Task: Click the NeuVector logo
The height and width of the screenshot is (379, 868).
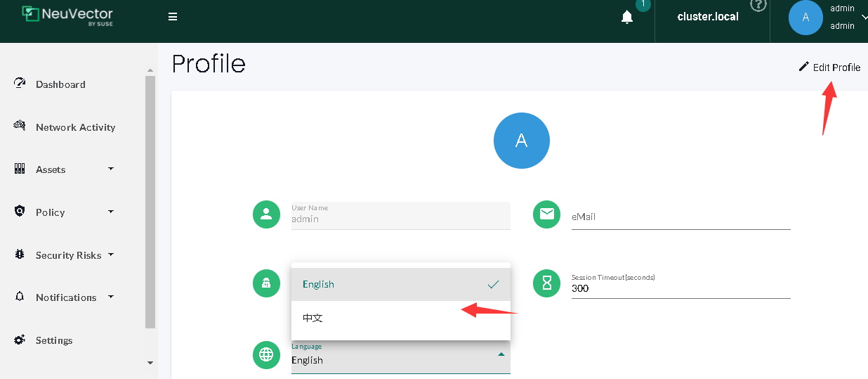Action: 67,16
